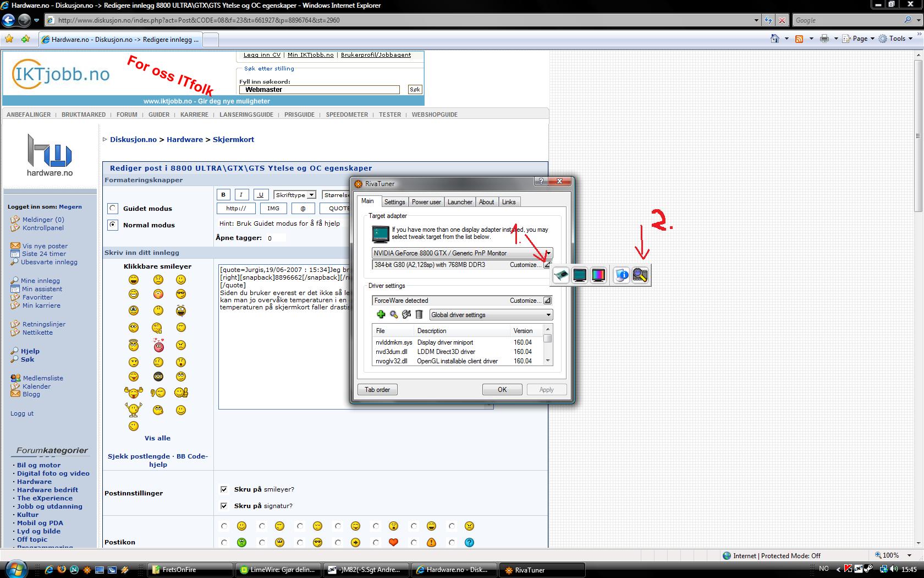Click the edit-profile tool icon beside the magnifier
Image resolution: width=924 pixels, height=578 pixels.
(406, 314)
